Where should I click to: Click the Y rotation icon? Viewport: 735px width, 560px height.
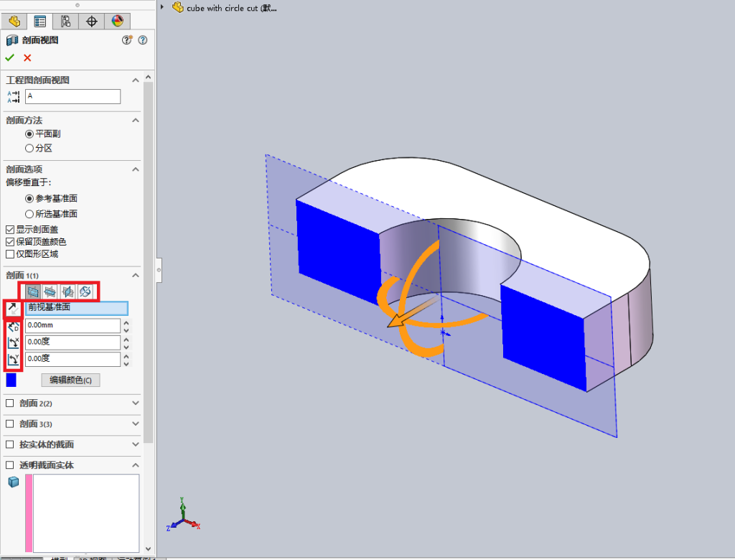(13, 360)
